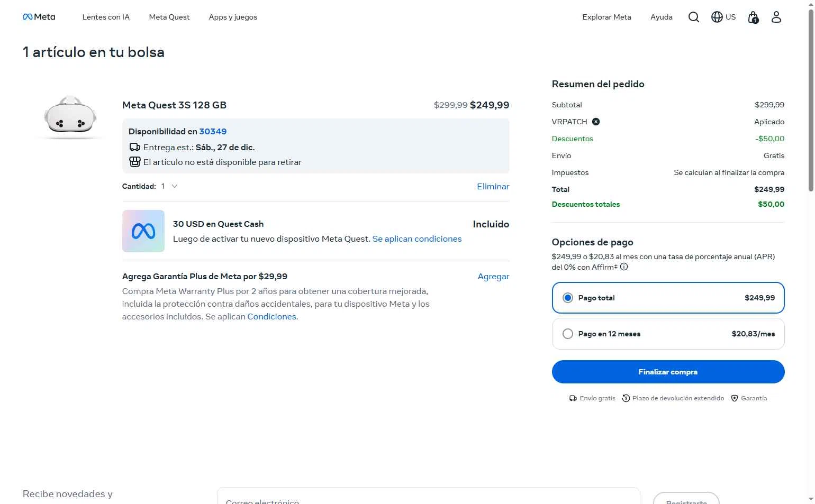
Task: Click the Quest Cash Meta logo tile
Action: (x=143, y=231)
